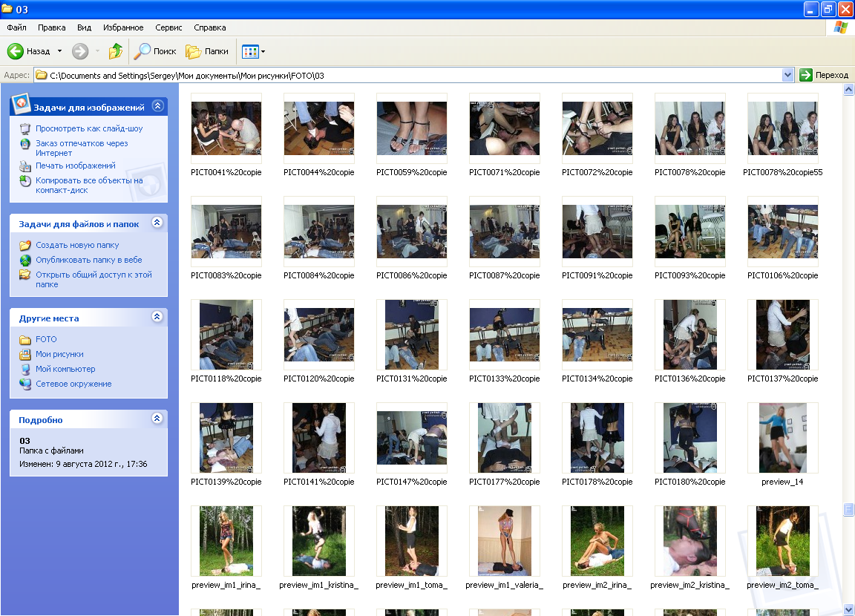Go up one folder level icon

coord(115,51)
